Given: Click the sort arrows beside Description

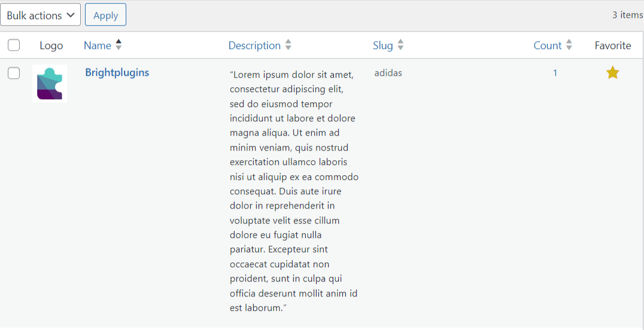Looking at the screenshot, I should (288, 45).
